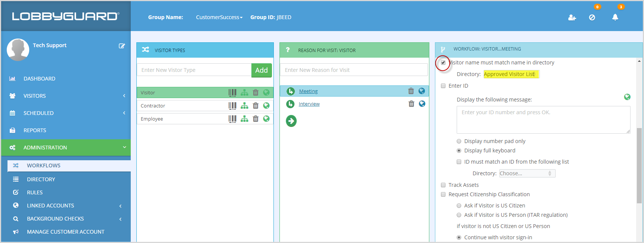Select Display number pad only

tap(459, 141)
